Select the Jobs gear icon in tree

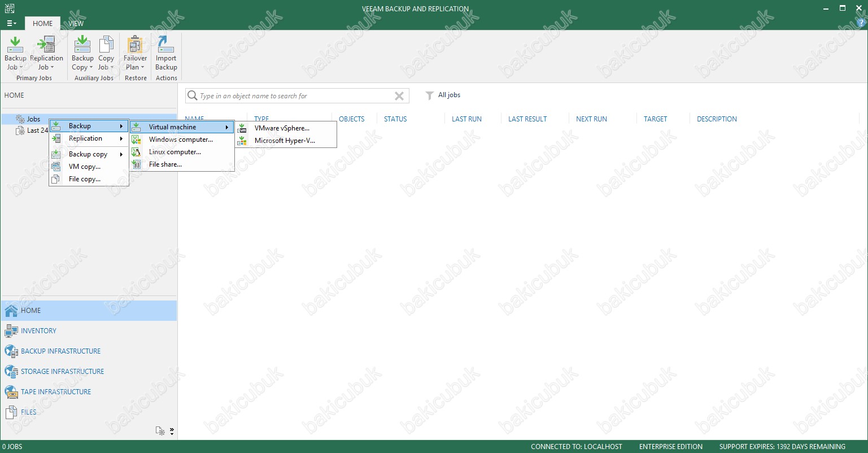click(20, 119)
